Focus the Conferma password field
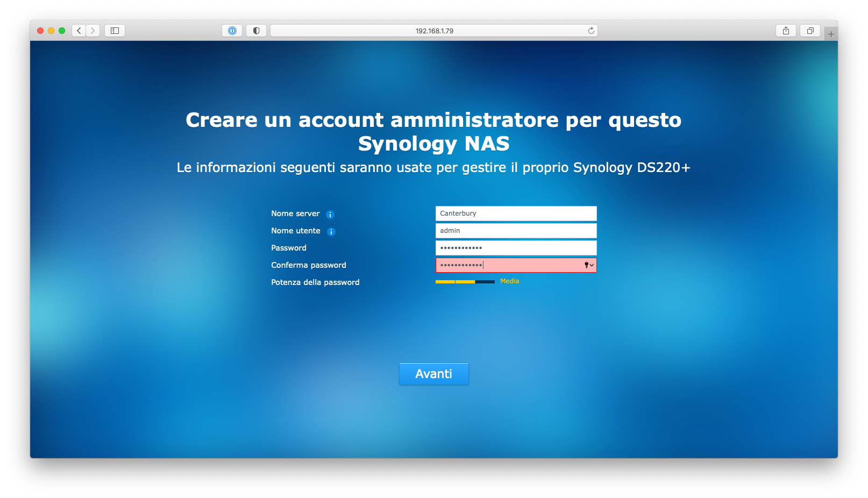 [516, 265]
